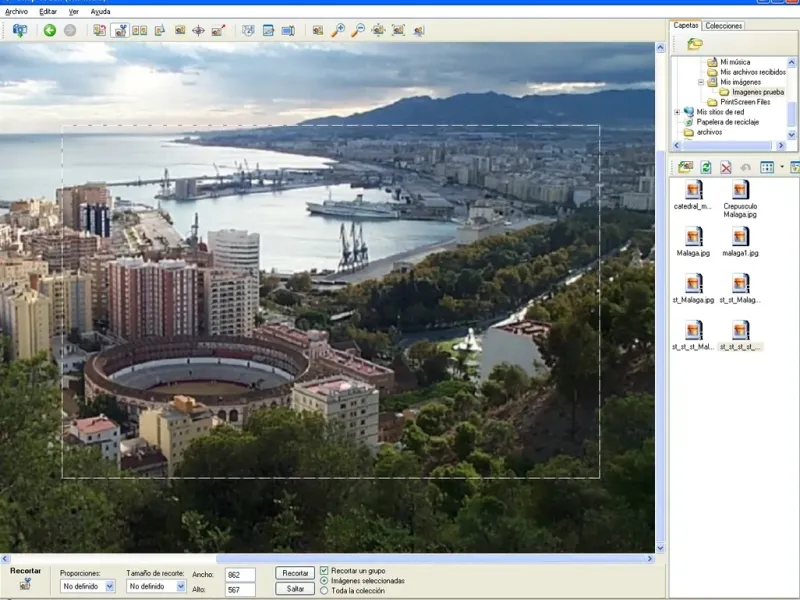Uncheck the 'Recortar un grupo' checkbox

click(x=324, y=570)
